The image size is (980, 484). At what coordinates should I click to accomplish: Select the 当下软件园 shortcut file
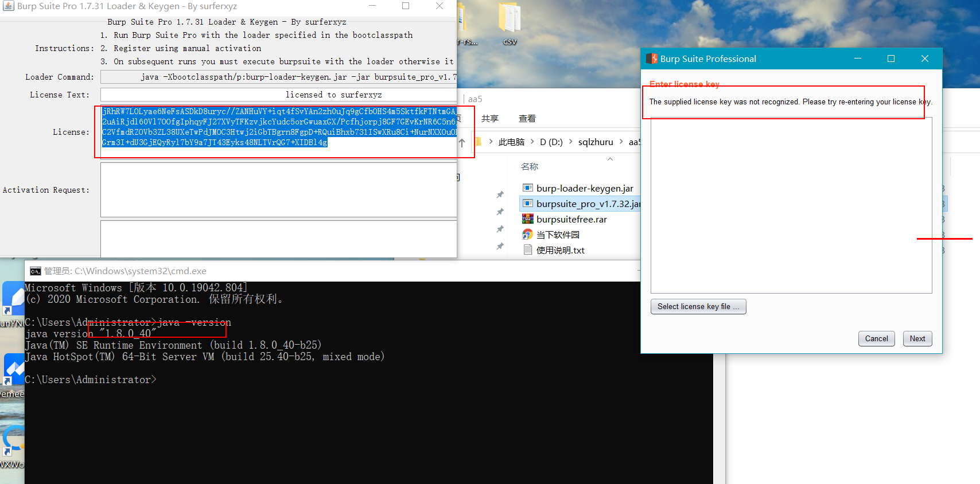tap(558, 235)
